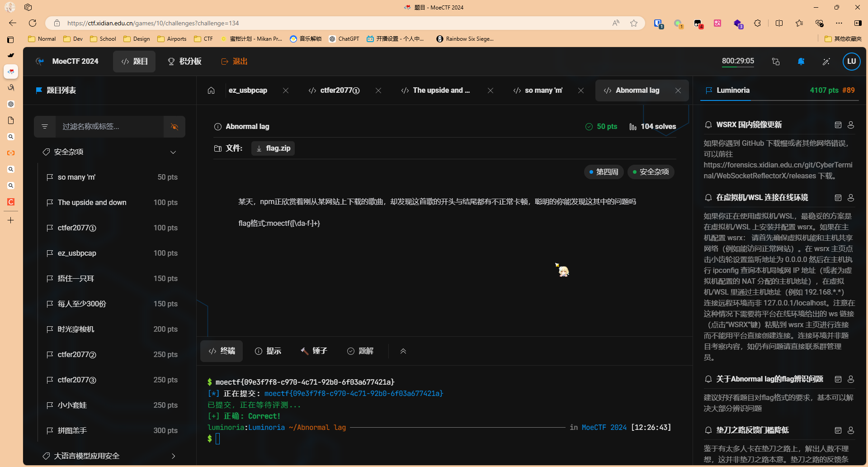868x467 pixels.
Task: Focus the 过滤名称或标签 search field
Action: (x=109, y=127)
